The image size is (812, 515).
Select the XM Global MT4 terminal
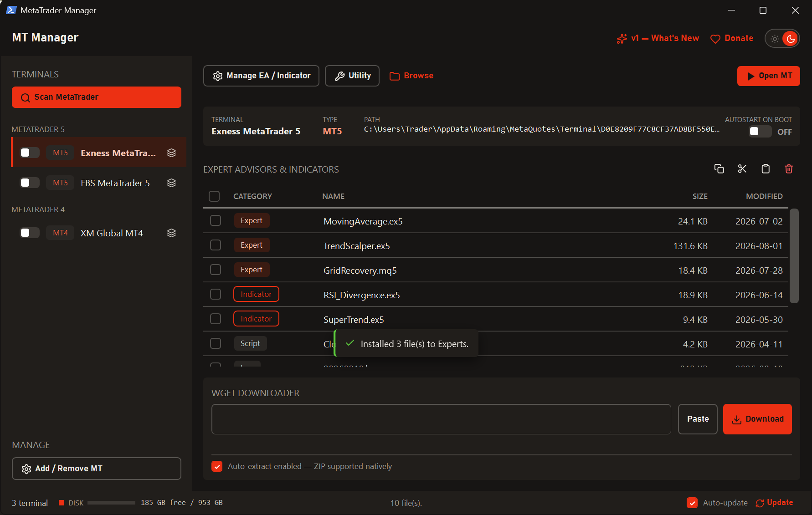coord(99,233)
